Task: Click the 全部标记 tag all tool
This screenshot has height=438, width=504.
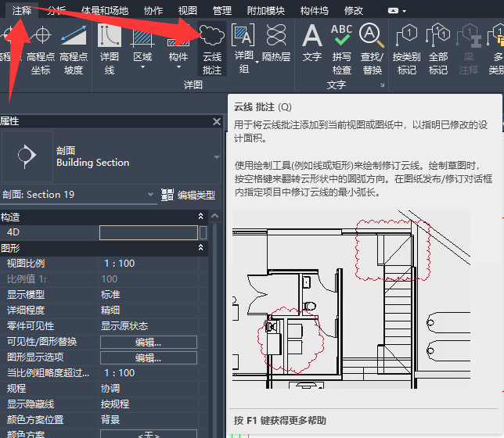Action: click(438, 49)
